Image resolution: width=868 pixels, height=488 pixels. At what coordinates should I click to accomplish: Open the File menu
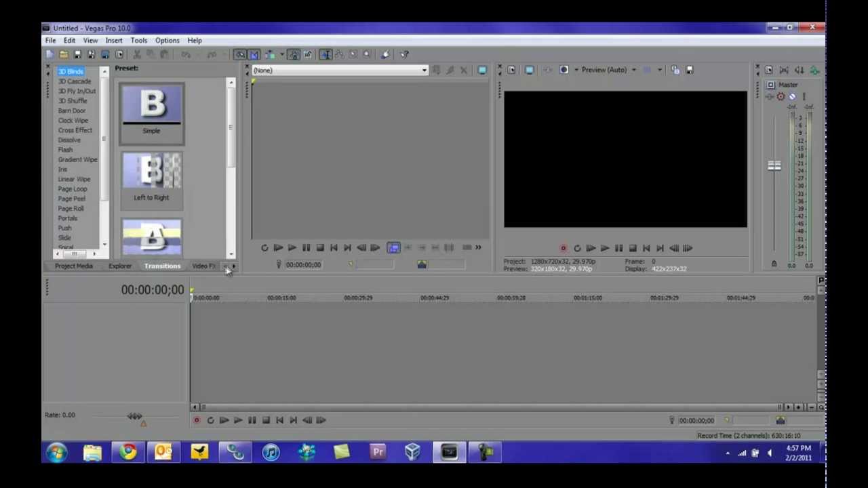click(x=51, y=41)
